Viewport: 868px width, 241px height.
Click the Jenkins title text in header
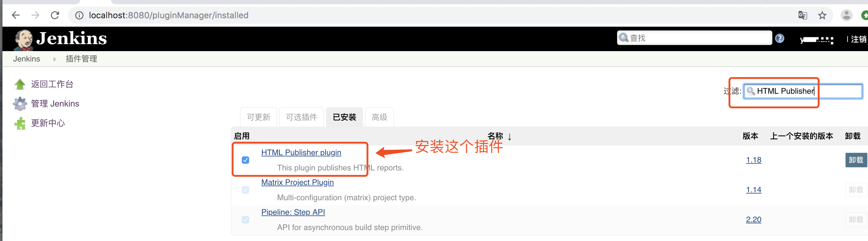click(x=72, y=38)
